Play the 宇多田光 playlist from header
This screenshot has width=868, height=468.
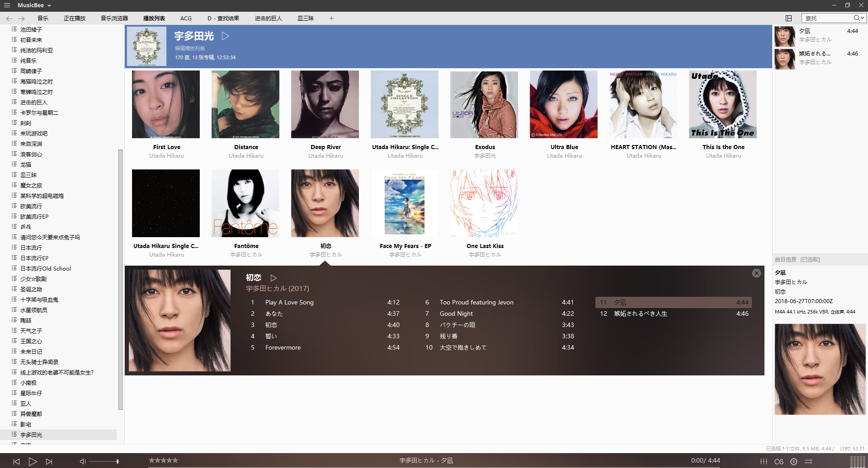click(x=226, y=36)
